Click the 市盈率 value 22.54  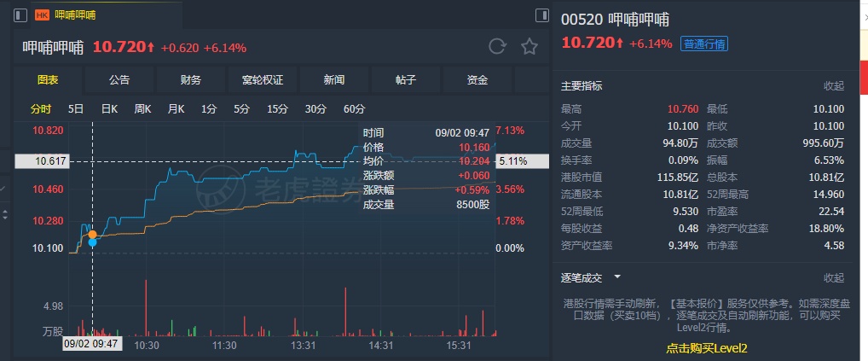pos(832,212)
